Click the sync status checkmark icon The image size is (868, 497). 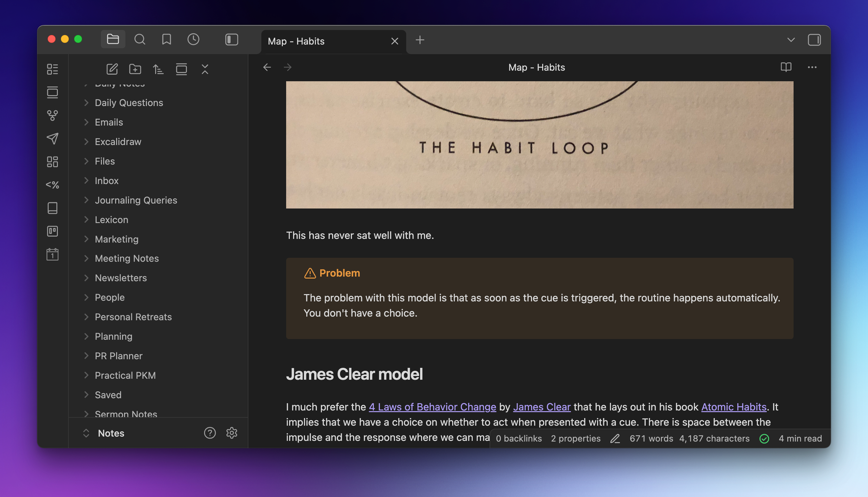click(x=764, y=439)
